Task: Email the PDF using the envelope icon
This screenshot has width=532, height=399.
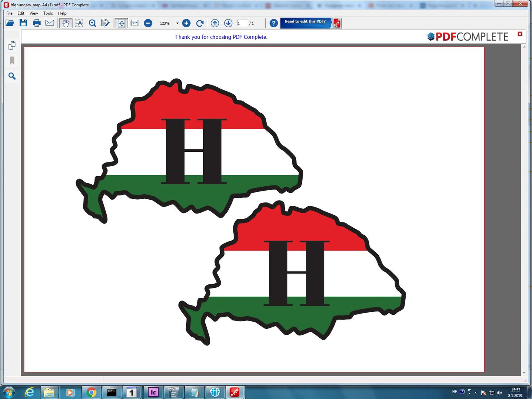Action: (x=50, y=23)
